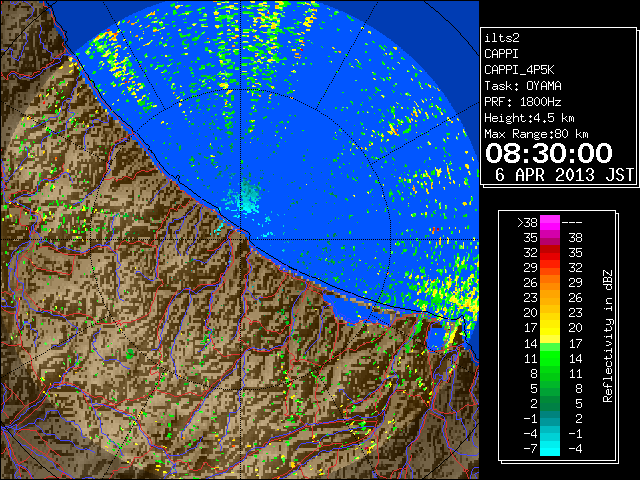
Task: Select the 'Max Range:80 km' text
Action: click(536, 134)
